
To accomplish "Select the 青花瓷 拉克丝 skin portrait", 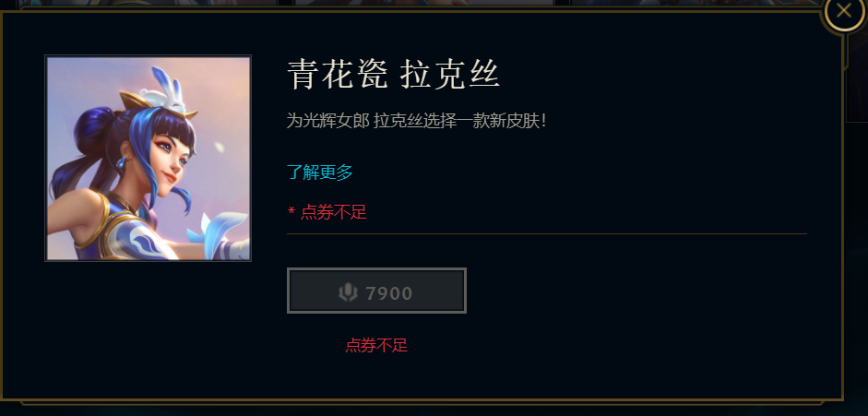I will pos(148,159).
